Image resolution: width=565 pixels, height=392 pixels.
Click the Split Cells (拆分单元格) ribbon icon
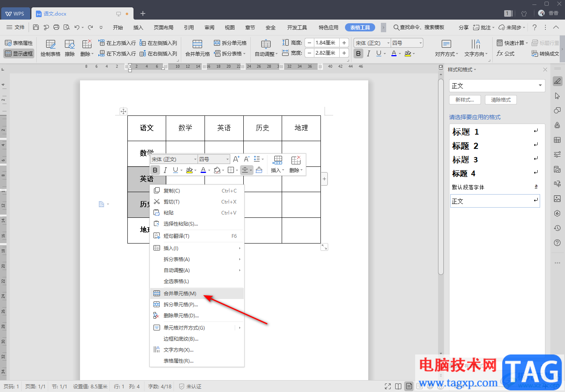click(217, 43)
